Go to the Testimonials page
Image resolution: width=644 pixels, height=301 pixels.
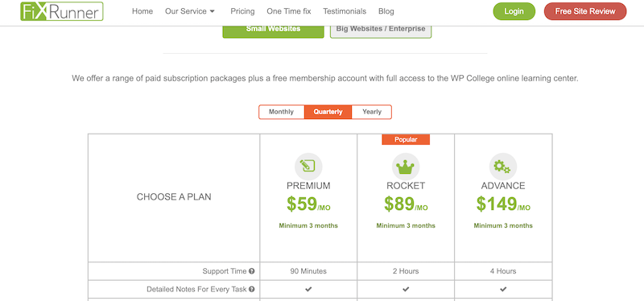(x=345, y=11)
